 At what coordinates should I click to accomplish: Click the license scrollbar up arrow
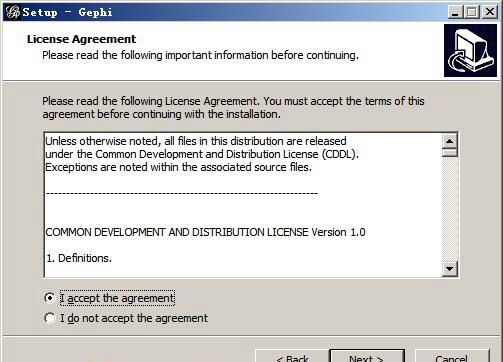450,141
